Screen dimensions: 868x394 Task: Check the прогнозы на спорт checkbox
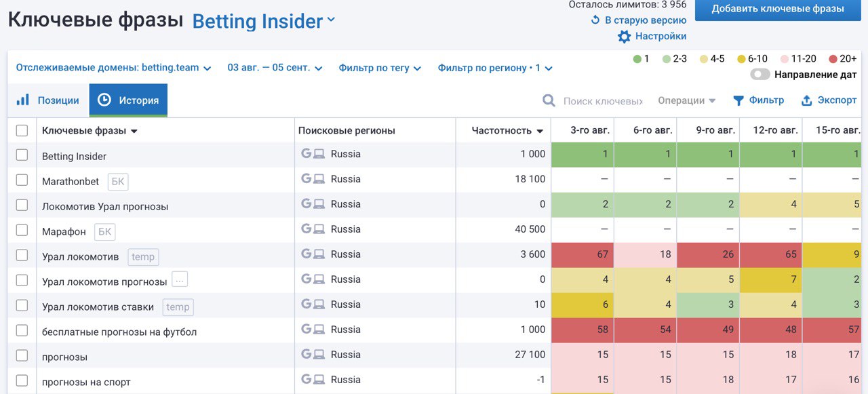click(22, 380)
